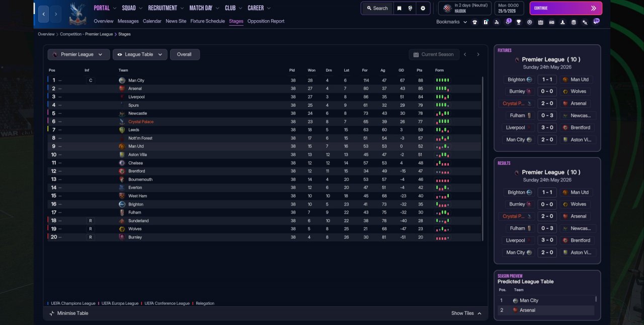Show next season with right arrow
This screenshot has height=325, width=644.
click(478, 54)
